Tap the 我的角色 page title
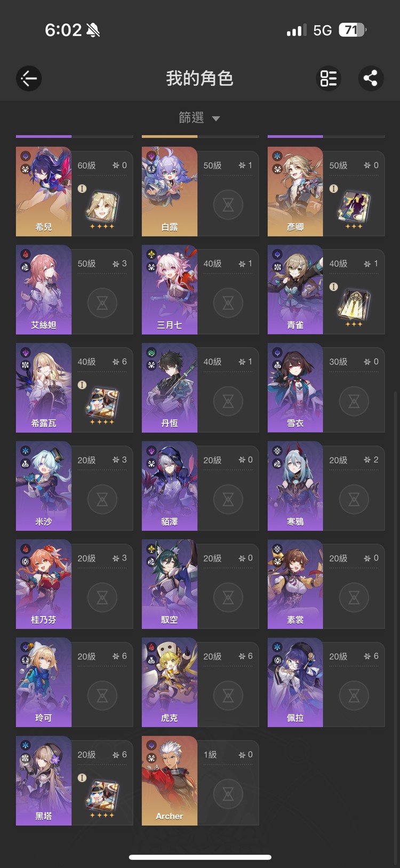Image resolution: width=400 pixels, height=868 pixels. pos(199,78)
